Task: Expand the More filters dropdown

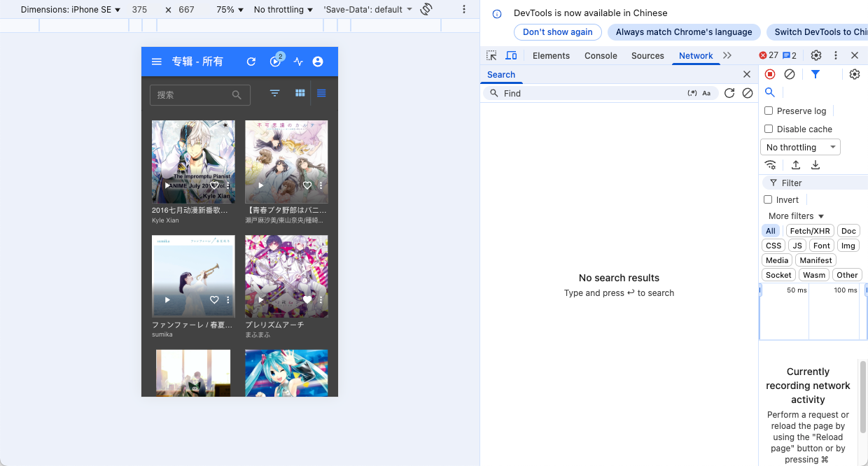Action: coord(796,216)
